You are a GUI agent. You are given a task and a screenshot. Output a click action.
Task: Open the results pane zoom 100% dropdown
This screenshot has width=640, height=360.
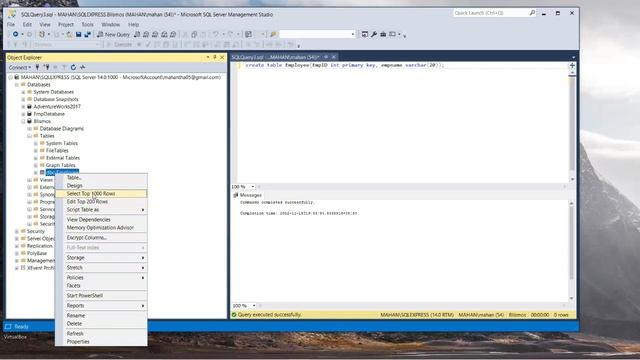click(253, 306)
